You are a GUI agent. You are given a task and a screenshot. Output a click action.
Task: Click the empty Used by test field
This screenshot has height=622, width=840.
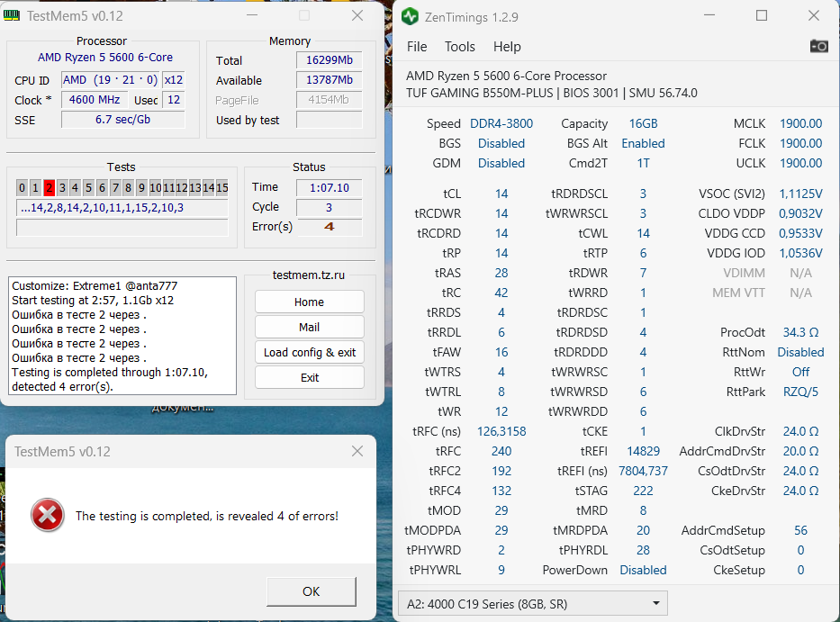click(329, 120)
